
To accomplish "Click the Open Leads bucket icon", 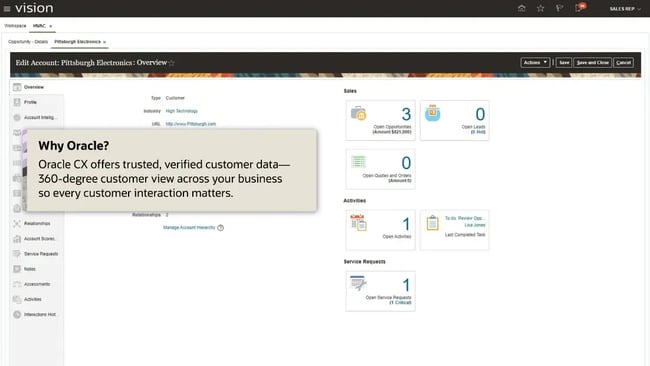I will pos(432,113).
